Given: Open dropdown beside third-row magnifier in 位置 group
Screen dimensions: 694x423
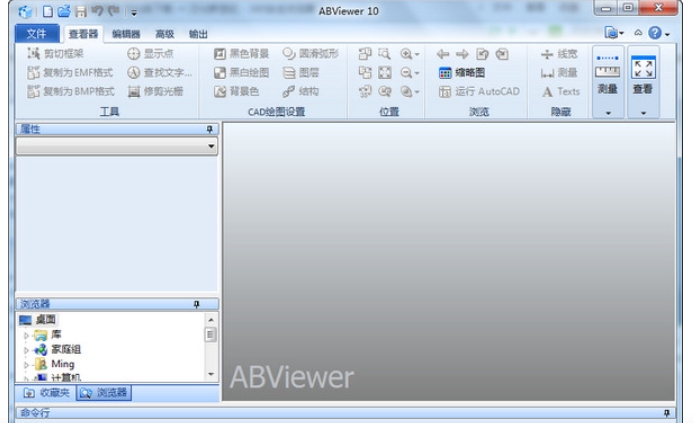Looking at the screenshot, I should (x=417, y=92).
